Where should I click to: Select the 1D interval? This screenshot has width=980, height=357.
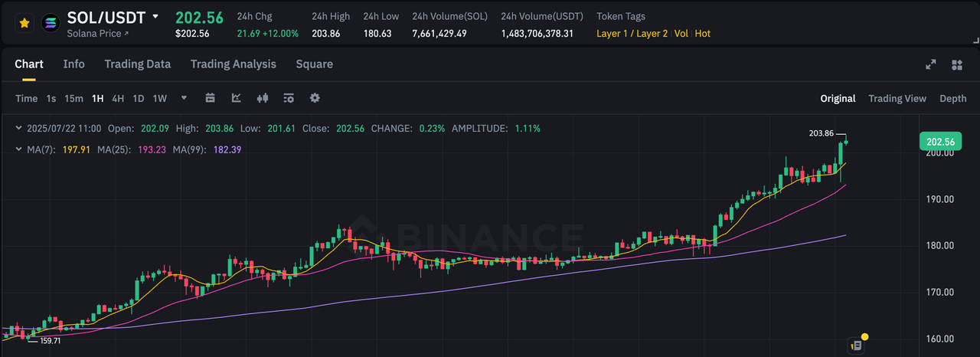coord(139,98)
